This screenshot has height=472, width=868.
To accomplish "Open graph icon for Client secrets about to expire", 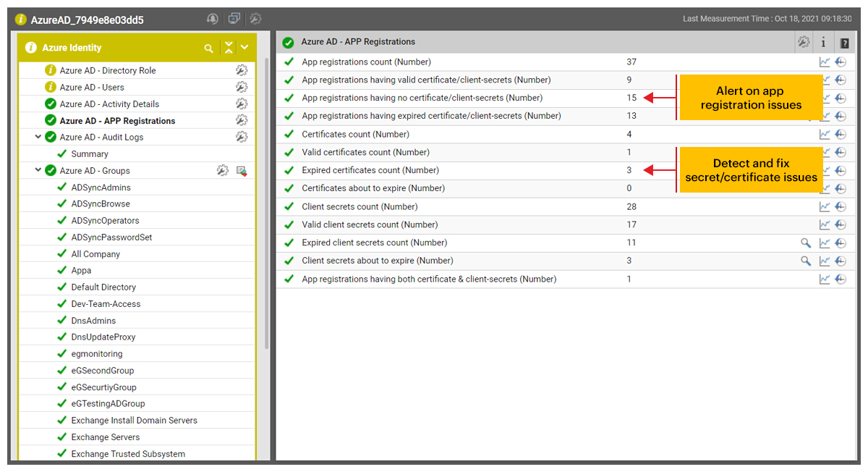I will (x=825, y=261).
